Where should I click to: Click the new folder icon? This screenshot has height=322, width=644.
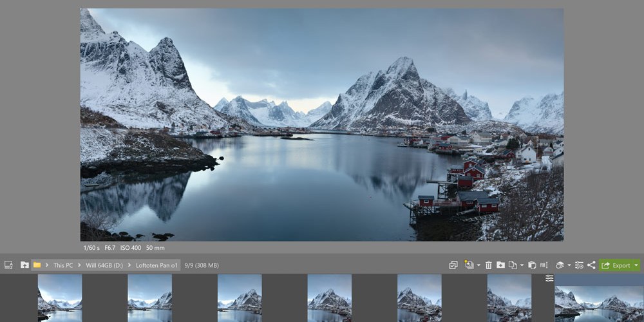click(500, 265)
